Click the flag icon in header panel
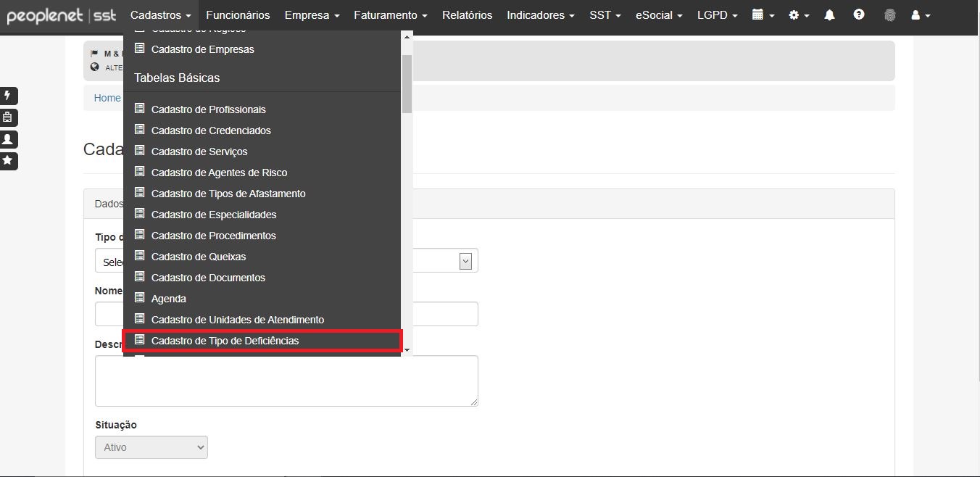The height and width of the screenshot is (477, 980). pos(94,54)
